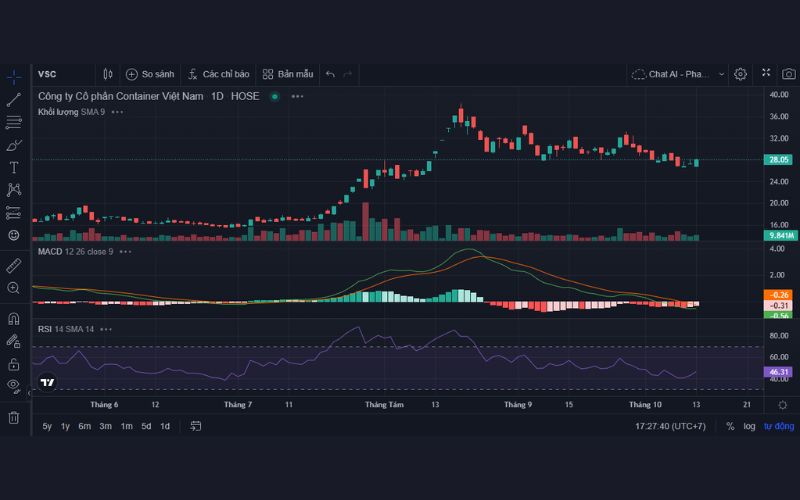Pick the brush drawing tool
800x500 pixels.
14,145
